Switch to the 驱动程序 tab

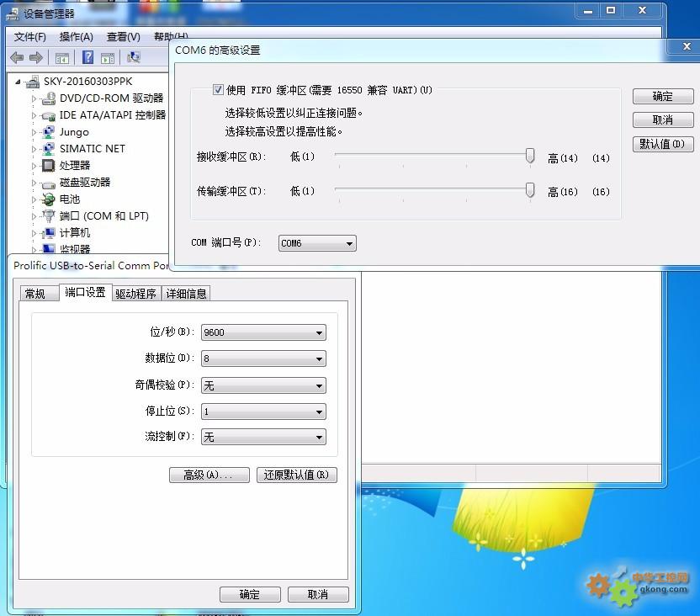[x=135, y=294]
